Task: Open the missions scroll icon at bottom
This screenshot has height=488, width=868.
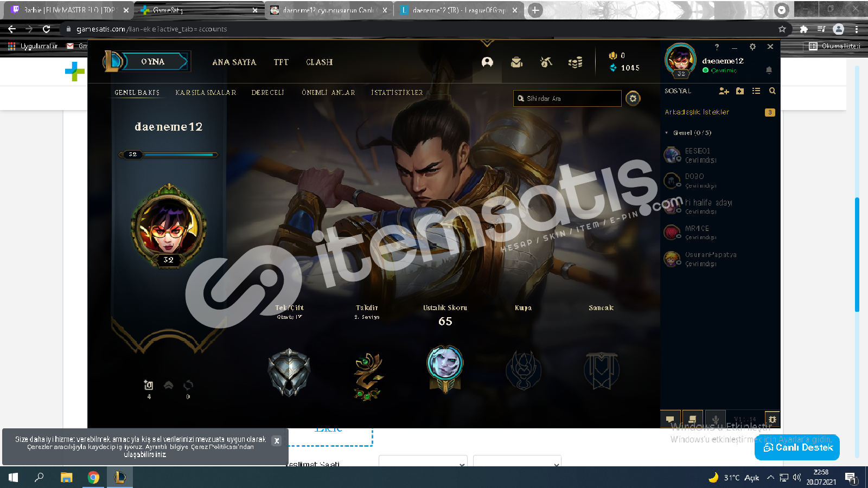Action: pyautogui.click(x=692, y=419)
